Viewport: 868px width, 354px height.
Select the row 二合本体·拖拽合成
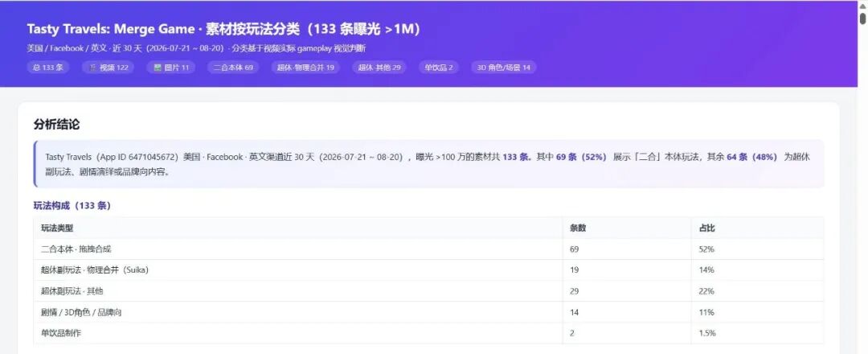428,249
